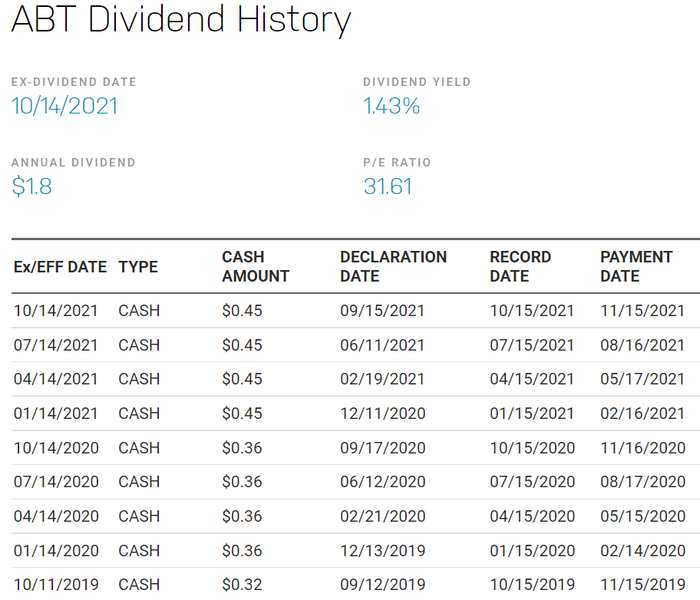The width and height of the screenshot is (700, 600).
Task: Select ex date 10/14/2020
Action: click(x=56, y=448)
